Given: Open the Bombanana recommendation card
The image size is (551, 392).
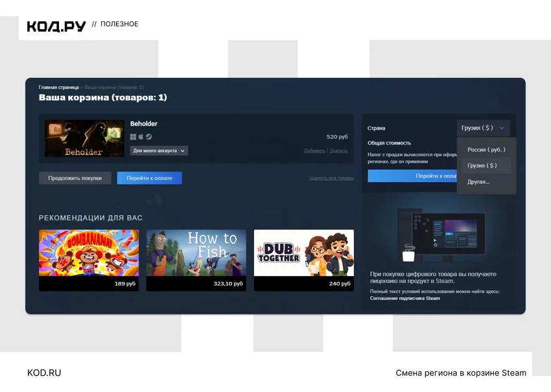Looking at the screenshot, I should coord(89,260).
